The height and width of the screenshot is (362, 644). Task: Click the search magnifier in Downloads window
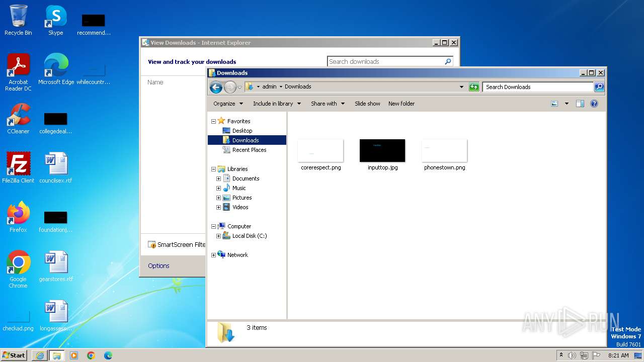pyautogui.click(x=599, y=87)
